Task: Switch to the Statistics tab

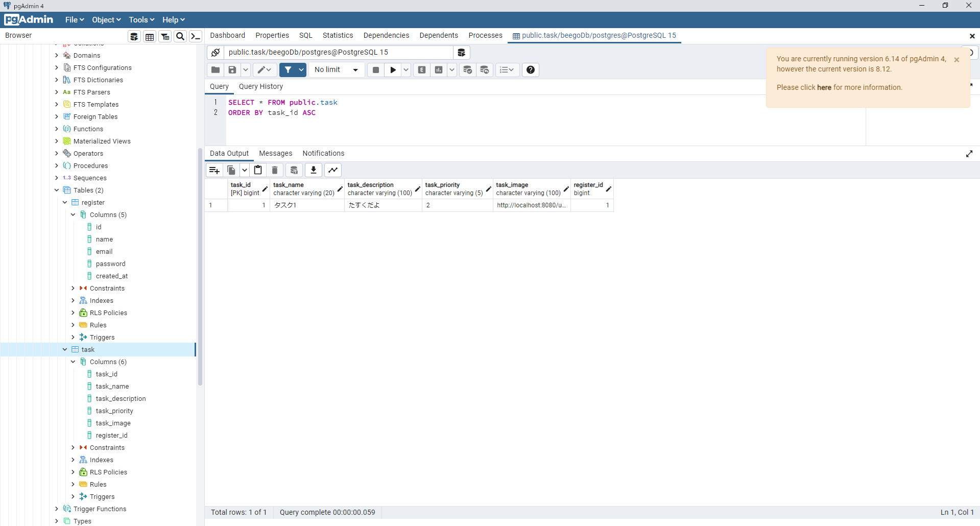Action: tap(338, 35)
